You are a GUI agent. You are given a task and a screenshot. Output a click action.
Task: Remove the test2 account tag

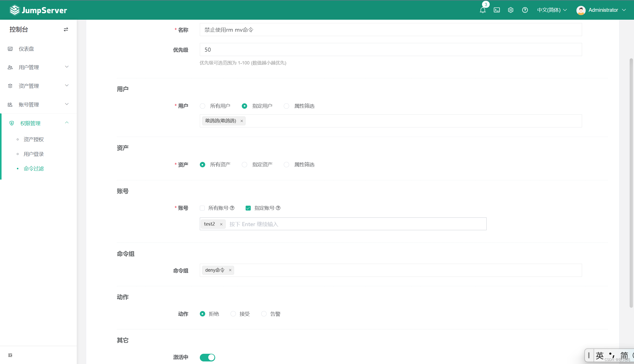[221, 224]
